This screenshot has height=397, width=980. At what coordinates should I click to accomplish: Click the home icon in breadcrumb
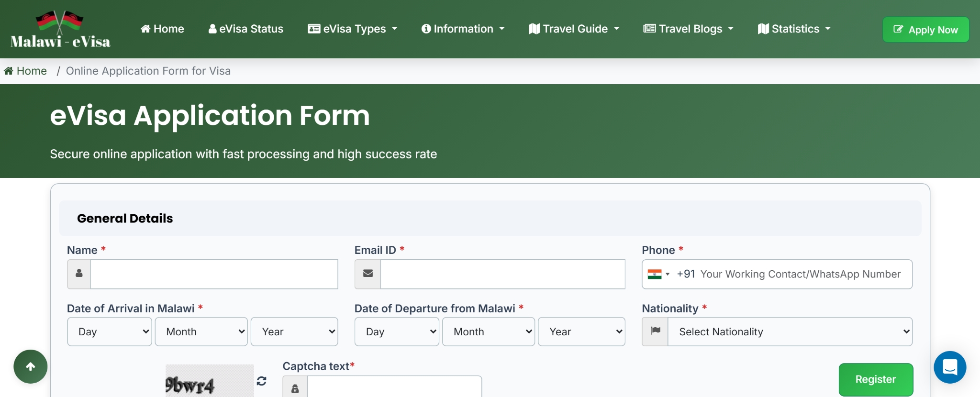point(9,71)
